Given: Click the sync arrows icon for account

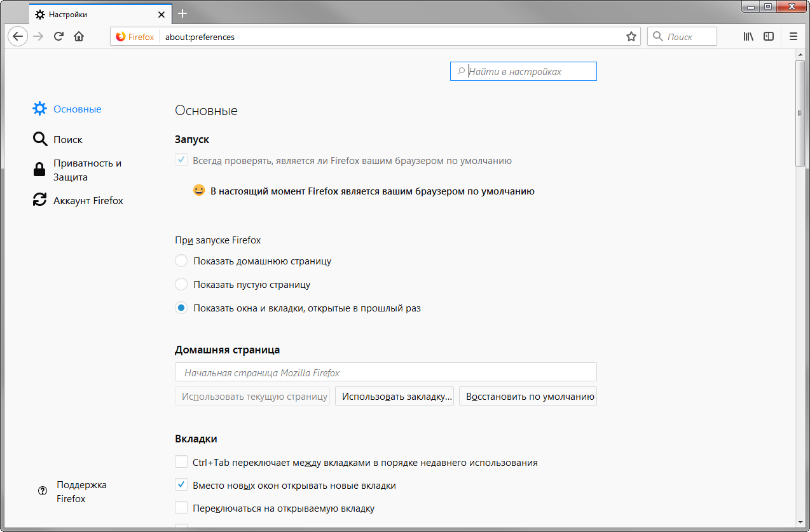Looking at the screenshot, I should point(40,200).
